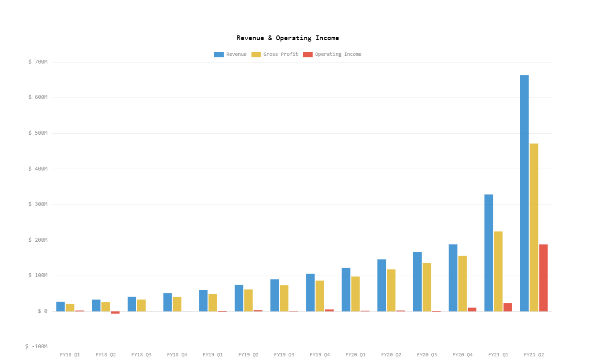
Task: Click the FY18 Q1 Revenue bar
Action: pyautogui.click(x=60, y=307)
